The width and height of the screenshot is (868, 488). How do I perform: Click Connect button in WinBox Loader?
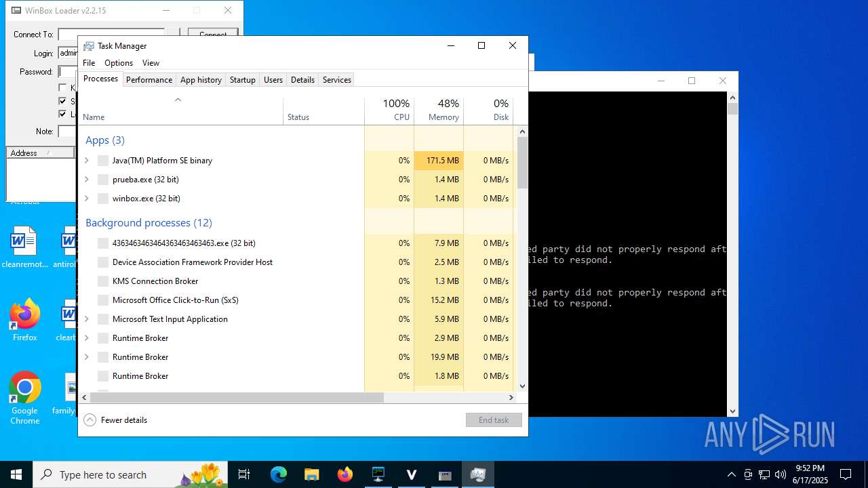coord(213,33)
